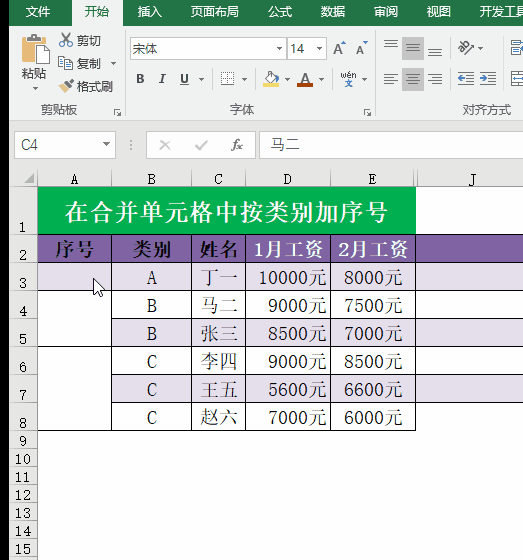Screen dimensions: 523x560
Task: Open the font name dropdown 宋体
Action: click(x=279, y=48)
